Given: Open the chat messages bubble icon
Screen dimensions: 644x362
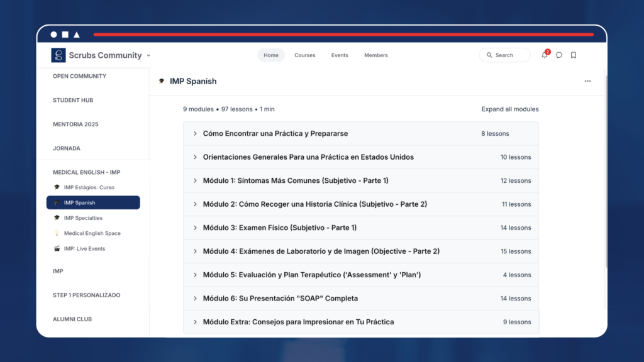Looking at the screenshot, I should point(559,55).
